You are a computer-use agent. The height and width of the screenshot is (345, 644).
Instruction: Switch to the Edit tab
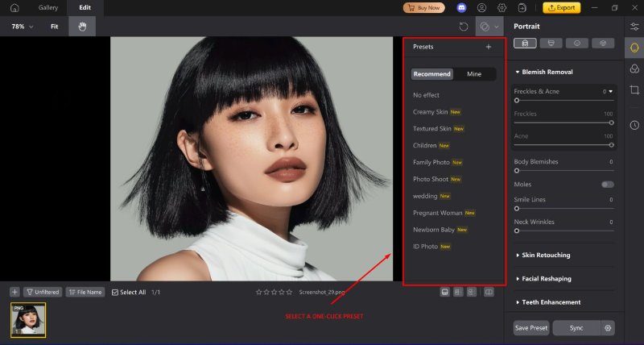click(85, 8)
